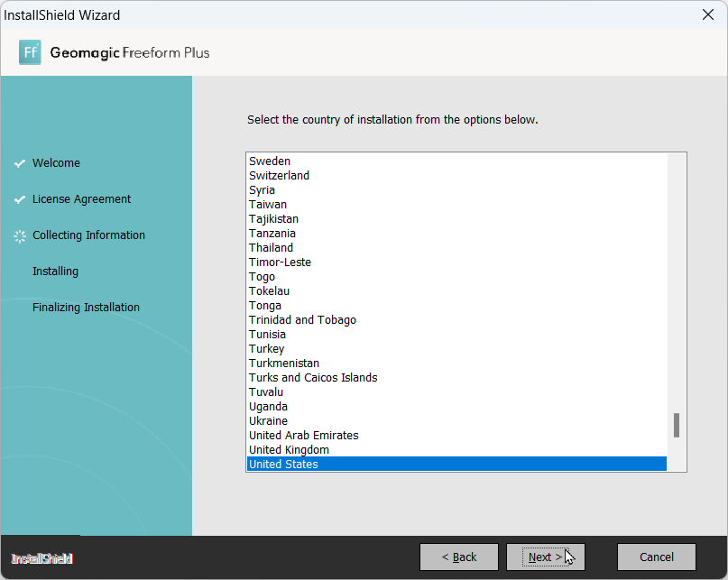The height and width of the screenshot is (580, 728).
Task: Choose United Kingdom as country
Action: pyautogui.click(x=289, y=450)
